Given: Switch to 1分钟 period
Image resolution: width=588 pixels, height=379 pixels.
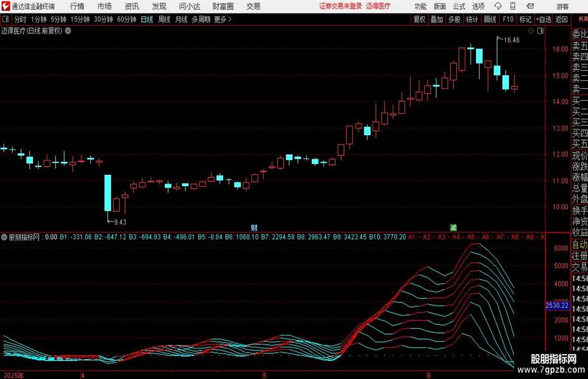Looking at the screenshot, I should [39, 19].
